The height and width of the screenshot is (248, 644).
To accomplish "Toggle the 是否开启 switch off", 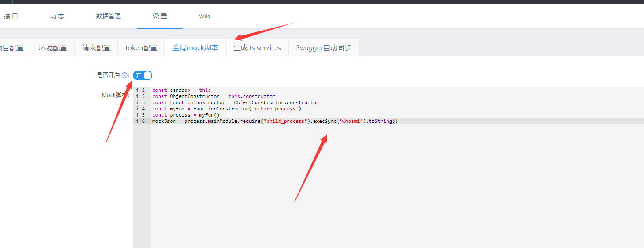I will tap(143, 75).
